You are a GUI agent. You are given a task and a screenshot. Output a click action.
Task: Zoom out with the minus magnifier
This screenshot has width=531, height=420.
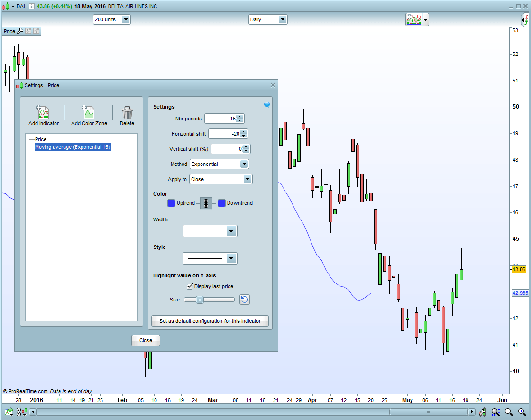click(509, 412)
